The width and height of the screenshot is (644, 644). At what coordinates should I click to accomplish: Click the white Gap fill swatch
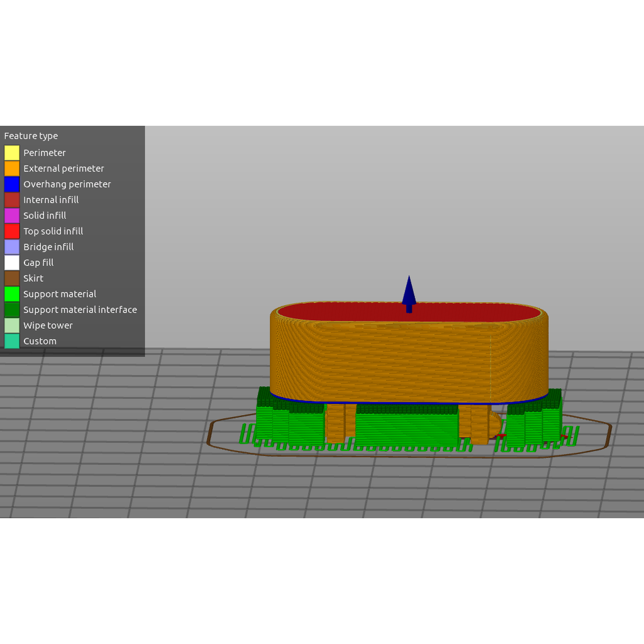click(x=12, y=263)
